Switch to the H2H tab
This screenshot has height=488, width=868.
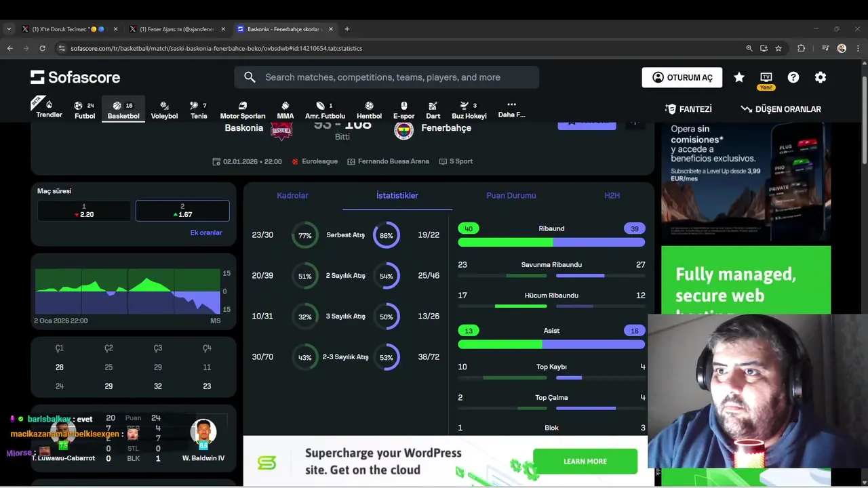coord(612,195)
